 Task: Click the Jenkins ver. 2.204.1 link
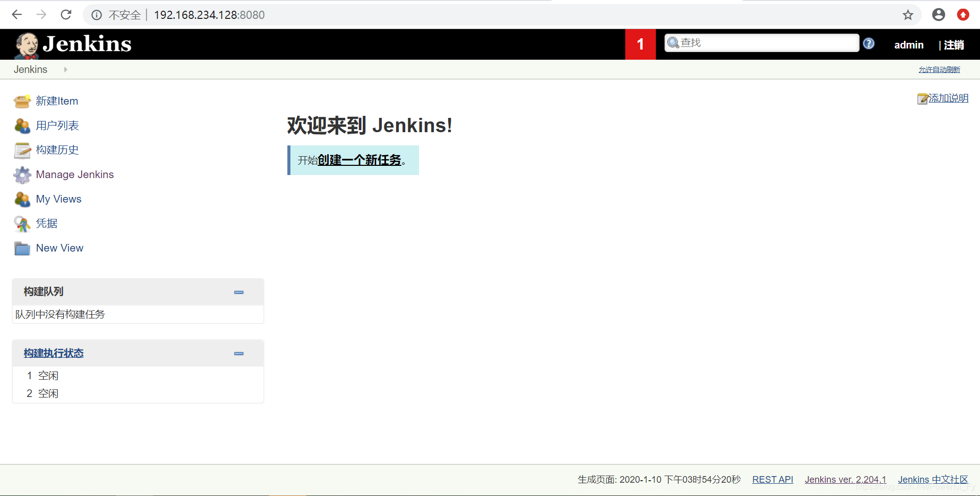[x=845, y=480]
